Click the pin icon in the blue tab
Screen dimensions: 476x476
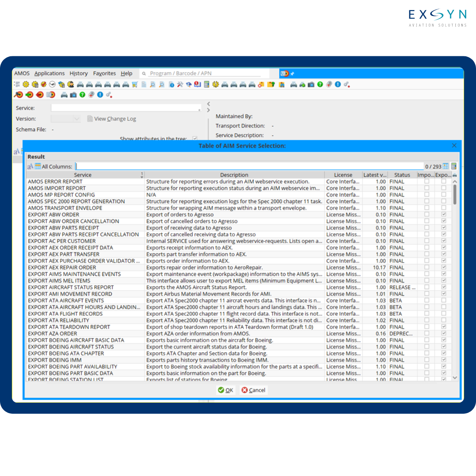tap(292, 74)
